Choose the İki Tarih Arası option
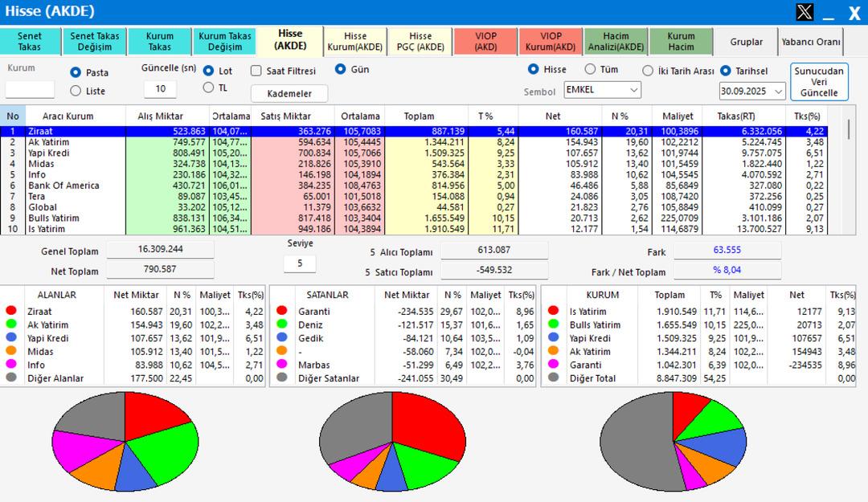The image size is (868, 502). point(647,71)
